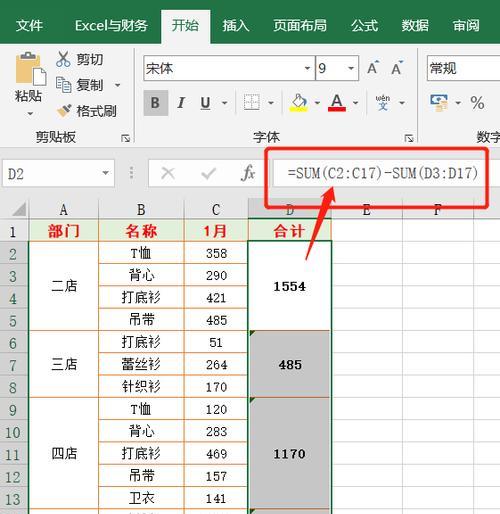500x514 pixels.
Task: Decrease font size with smaller A
Action: pos(397,68)
